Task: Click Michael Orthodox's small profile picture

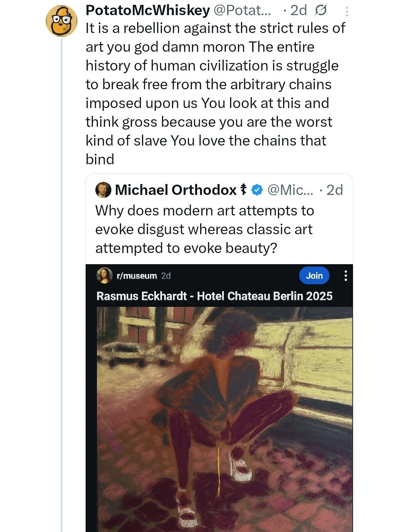Action: (103, 190)
